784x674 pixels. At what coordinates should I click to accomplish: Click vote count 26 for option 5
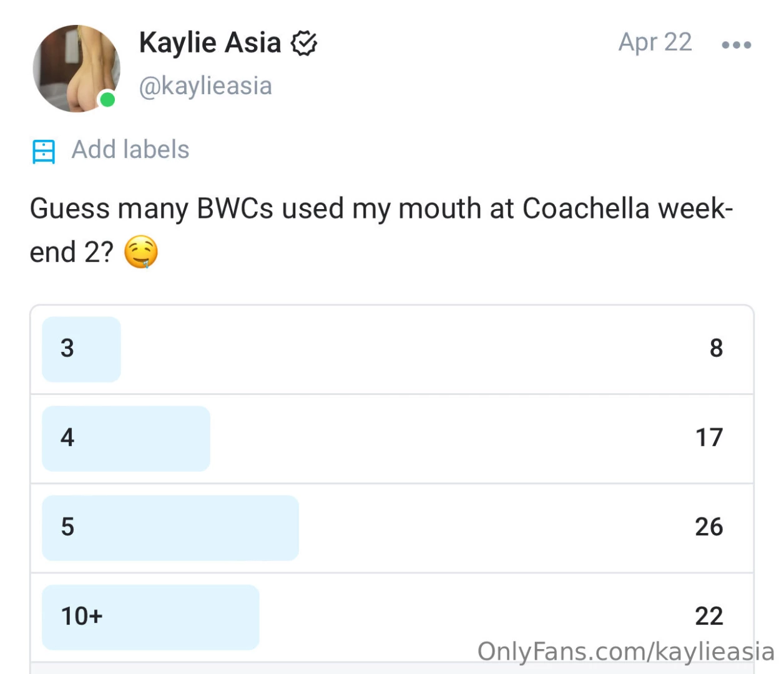click(x=709, y=527)
